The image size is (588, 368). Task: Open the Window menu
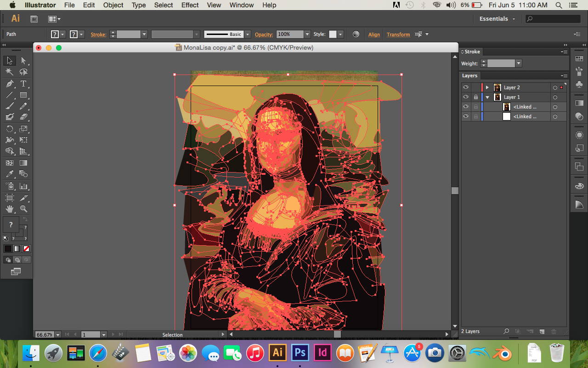241,5
